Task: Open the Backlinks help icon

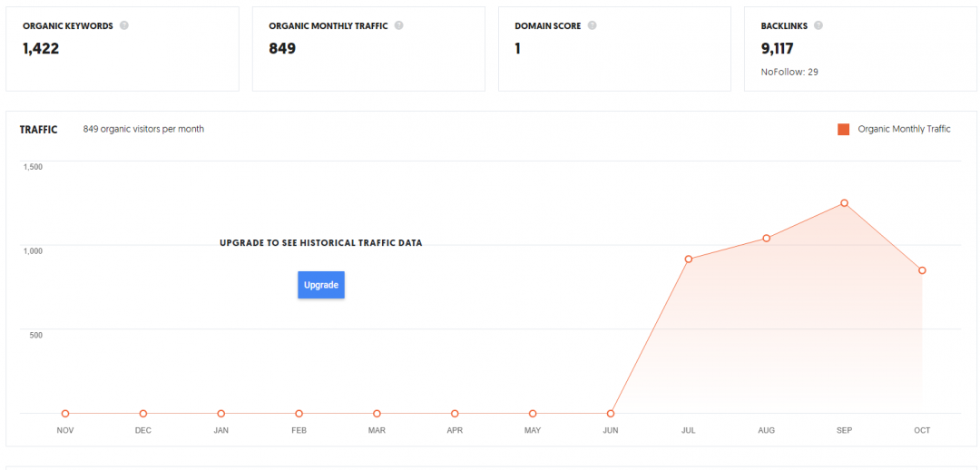Action: 818,25
